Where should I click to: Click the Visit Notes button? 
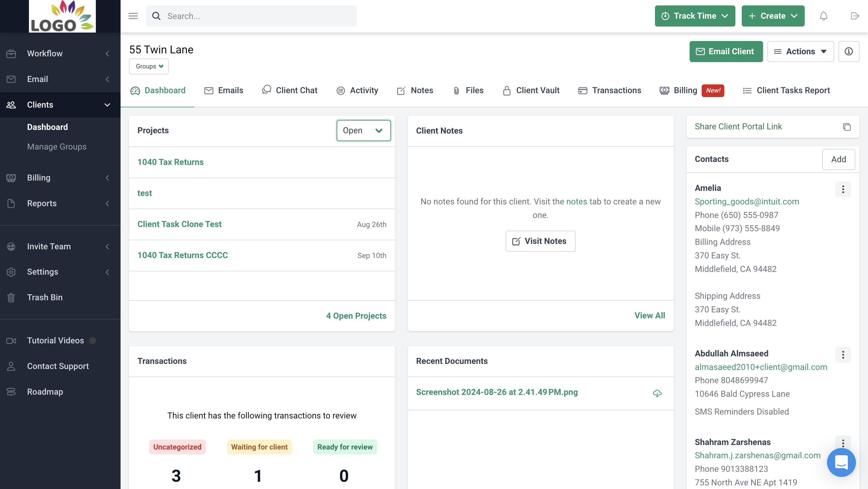(x=540, y=241)
